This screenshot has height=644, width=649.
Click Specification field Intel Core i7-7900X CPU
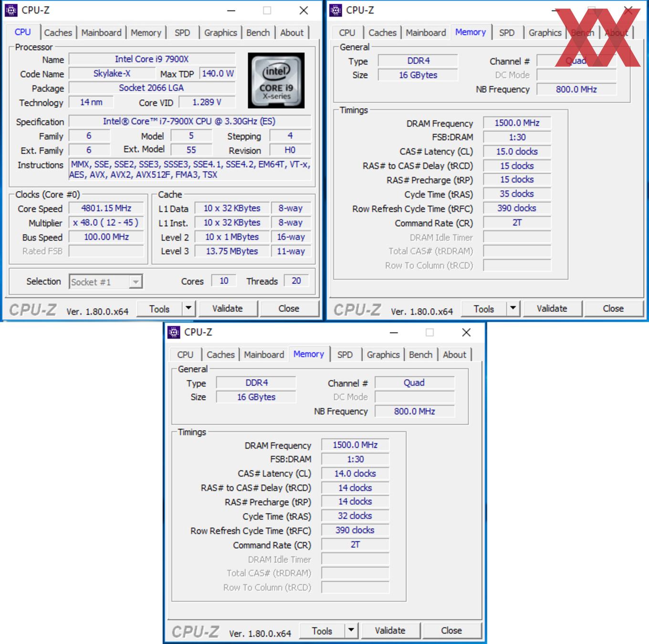pos(189,121)
